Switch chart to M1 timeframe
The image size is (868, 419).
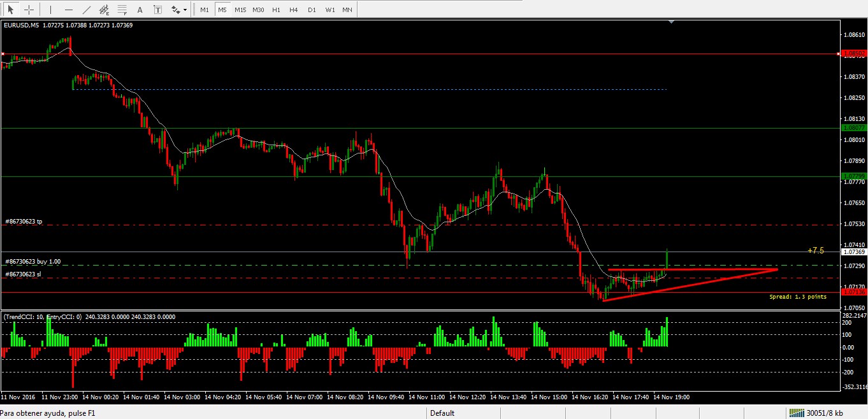(x=204, y=10)
